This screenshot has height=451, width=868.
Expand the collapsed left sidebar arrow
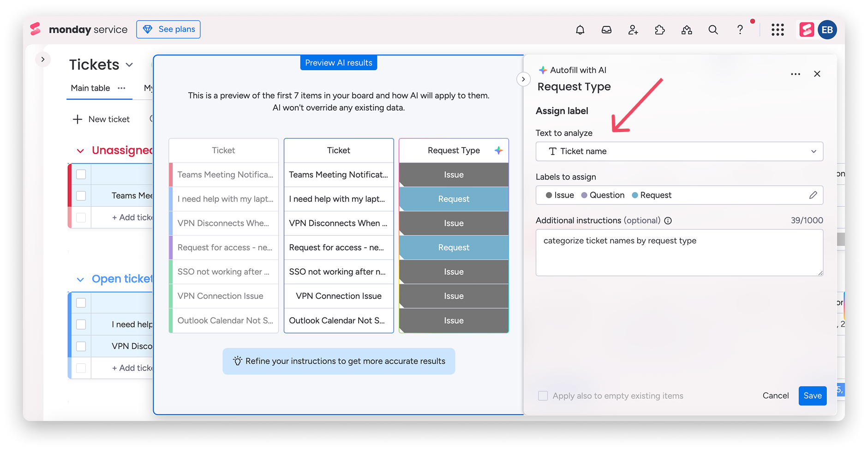coord(43,59)
